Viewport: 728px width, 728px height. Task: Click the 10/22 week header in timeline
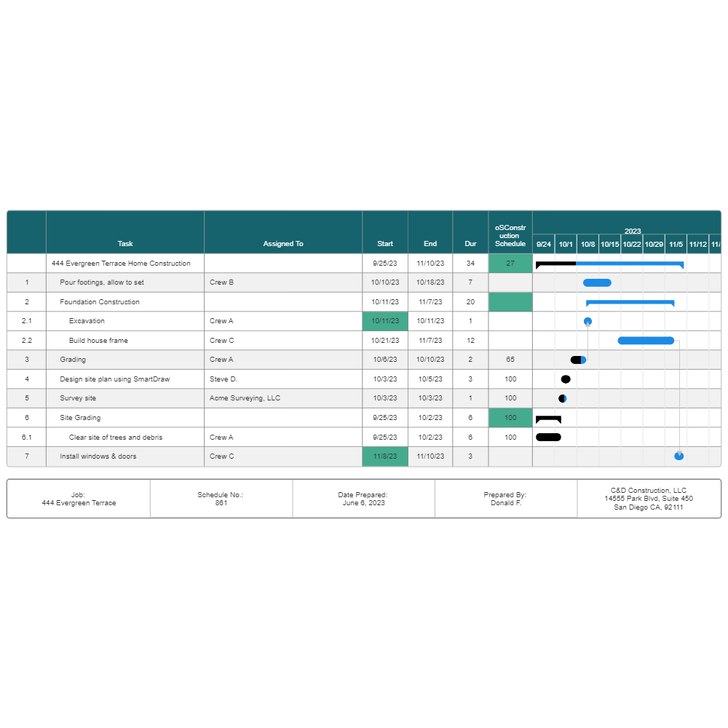[632, 244]
